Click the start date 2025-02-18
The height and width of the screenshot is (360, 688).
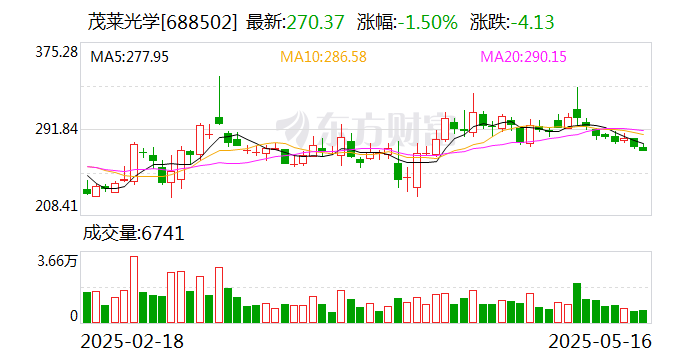132,341
